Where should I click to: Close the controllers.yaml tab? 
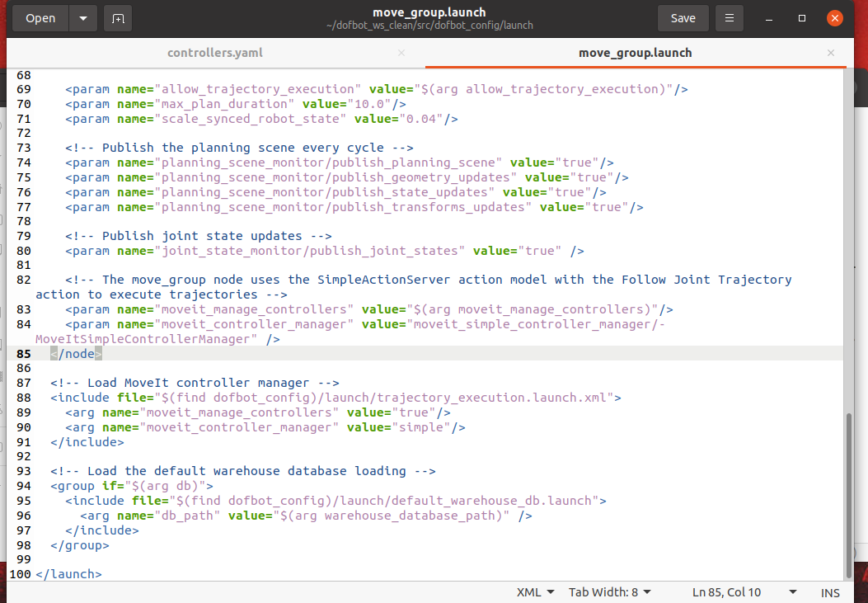[x=401, y=53]
